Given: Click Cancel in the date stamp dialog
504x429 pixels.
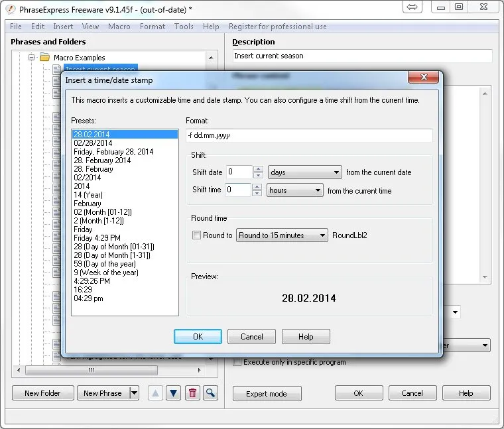Looking at the screenshot, I should [252, 336].
